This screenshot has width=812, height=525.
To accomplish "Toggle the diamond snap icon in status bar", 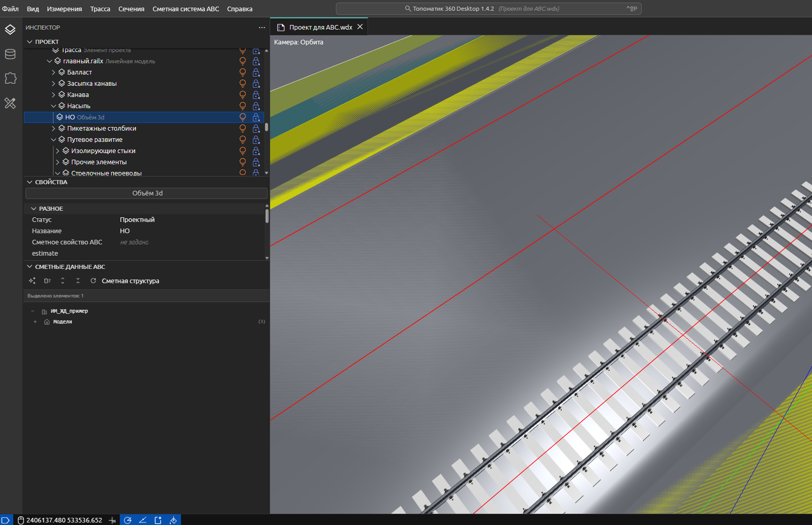I will [x=173, y=520].
